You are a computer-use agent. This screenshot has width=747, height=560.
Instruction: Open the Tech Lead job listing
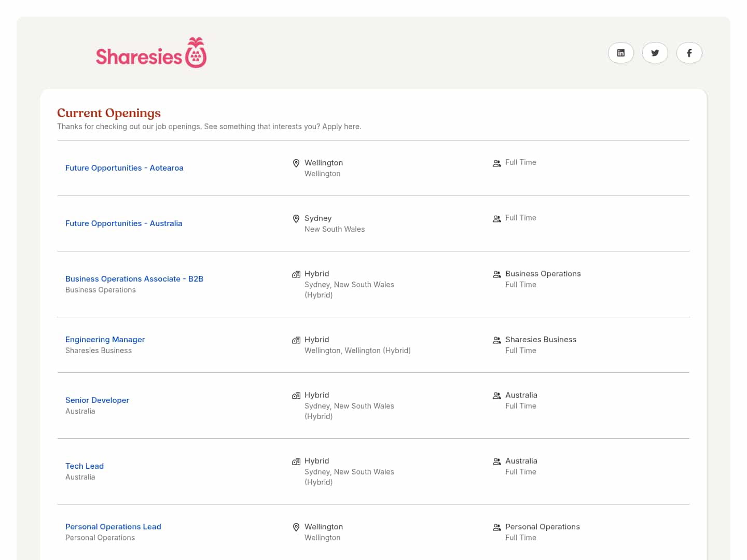click(85, 466)
